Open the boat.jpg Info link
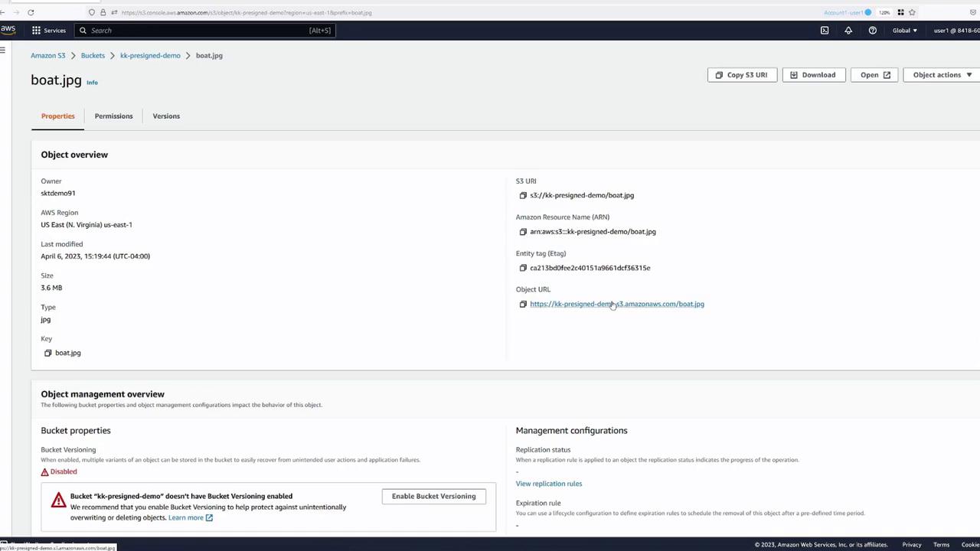980x551 pixels. click(92, 83)
